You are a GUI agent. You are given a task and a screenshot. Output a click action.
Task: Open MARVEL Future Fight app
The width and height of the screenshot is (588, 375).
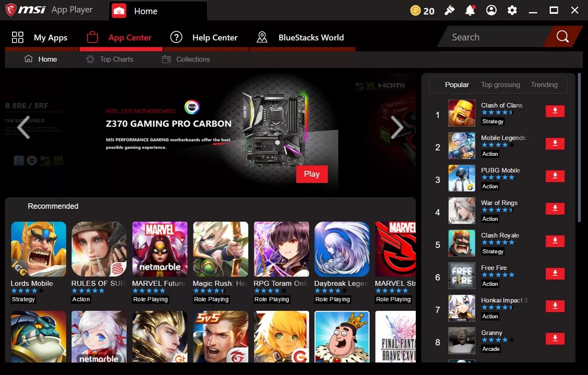(160, 249)
